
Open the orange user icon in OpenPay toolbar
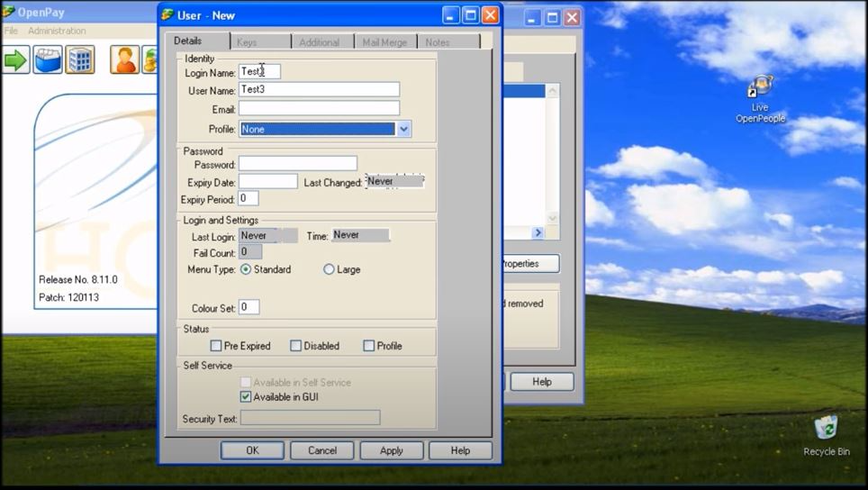(124, 59)
